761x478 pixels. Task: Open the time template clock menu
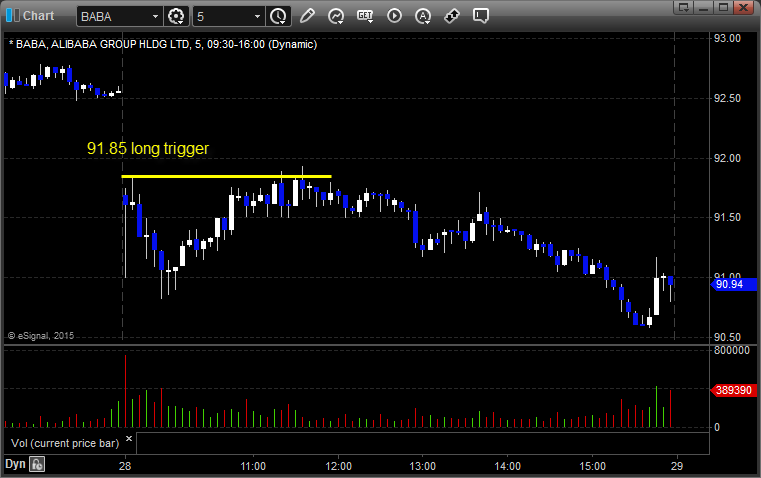[x=278, y=16]
